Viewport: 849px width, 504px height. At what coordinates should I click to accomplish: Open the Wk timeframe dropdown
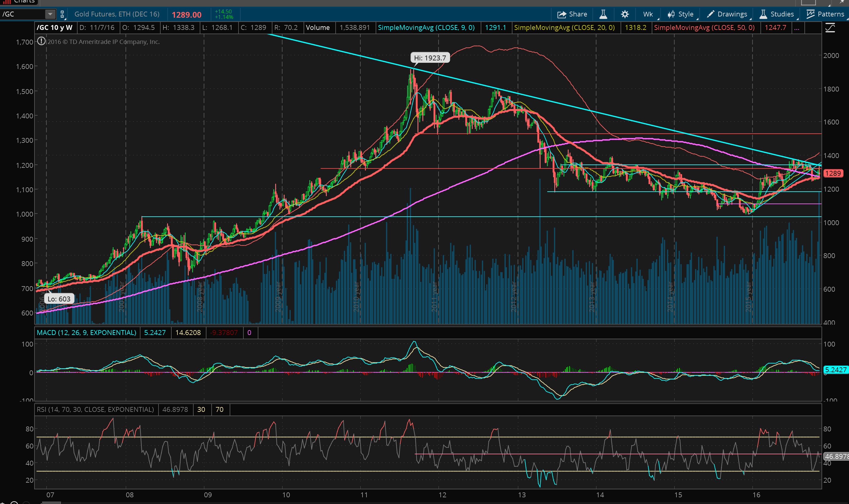(648, 14)
